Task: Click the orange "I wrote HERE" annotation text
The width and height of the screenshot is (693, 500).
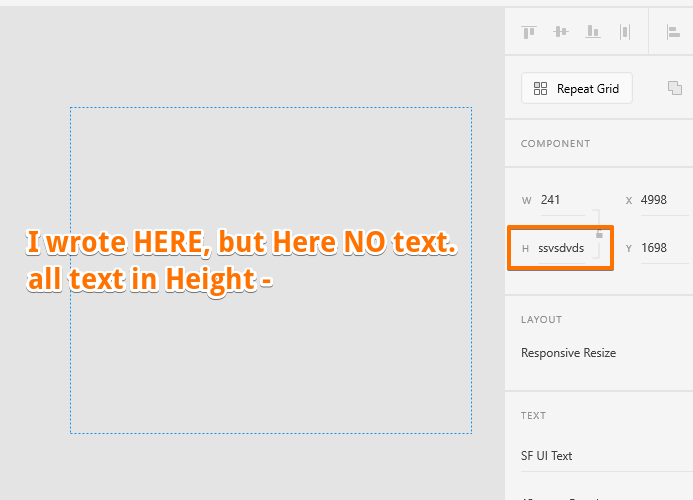Action: 240,243
